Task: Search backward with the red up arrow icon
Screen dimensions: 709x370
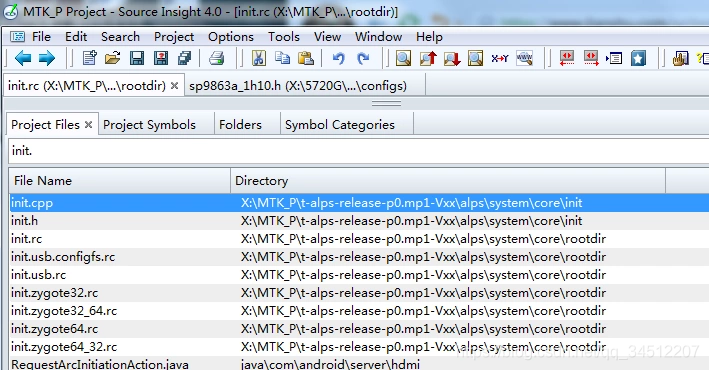Action: click(428, 58)
